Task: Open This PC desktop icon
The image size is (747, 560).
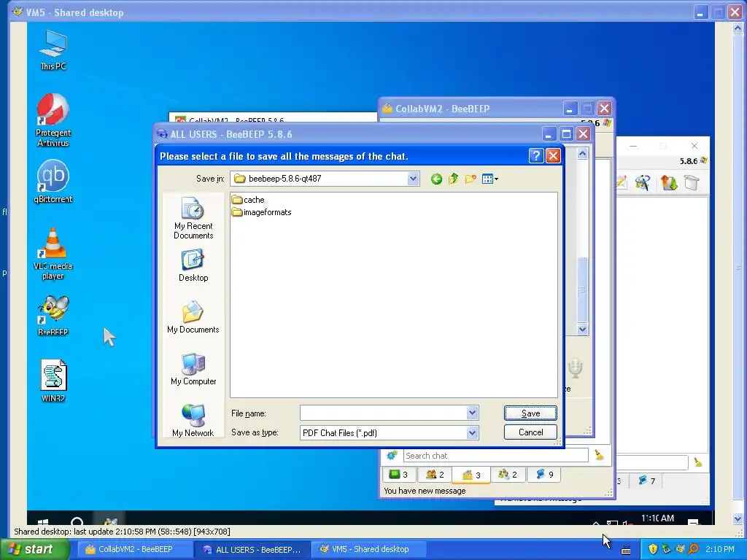Action: coord(53,50)
